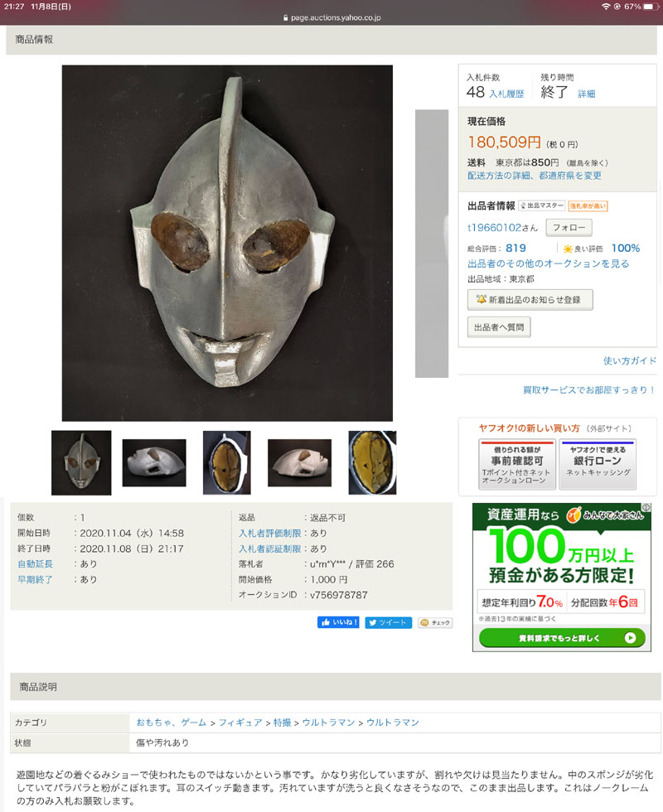Open the 詳細 remaining time details link
The height and width of the screenshot is (812, 663).
click(587, 94)
